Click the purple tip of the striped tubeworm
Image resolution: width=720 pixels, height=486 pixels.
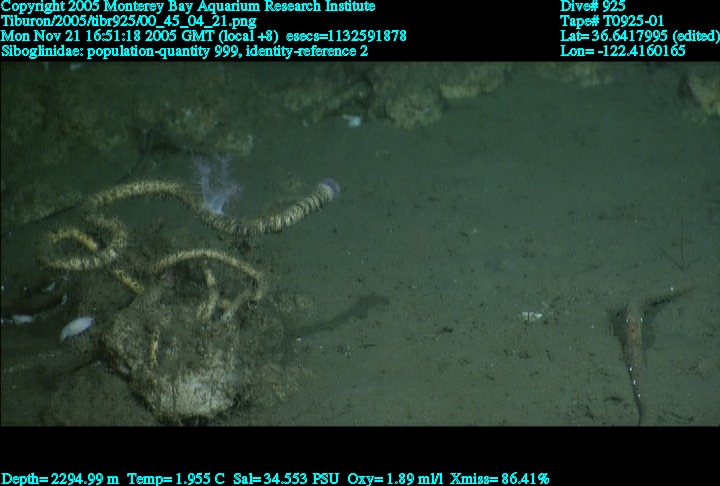(x=328, y=187)
